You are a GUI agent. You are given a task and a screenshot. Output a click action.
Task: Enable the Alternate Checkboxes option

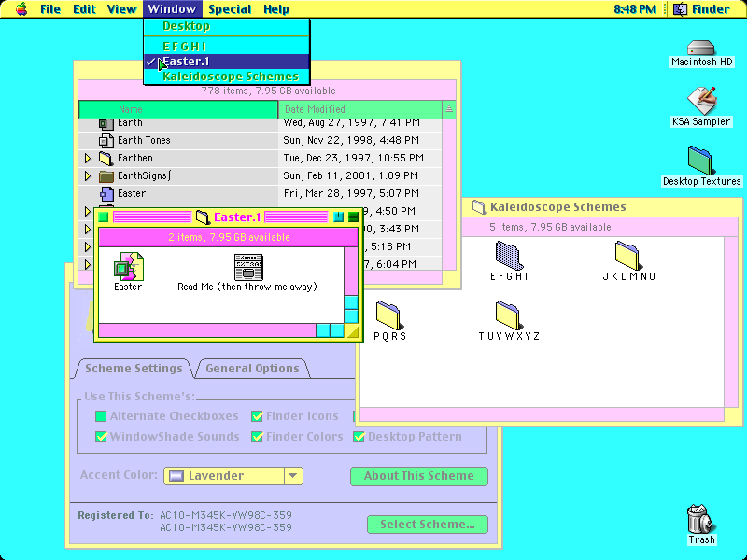point(101,416)
